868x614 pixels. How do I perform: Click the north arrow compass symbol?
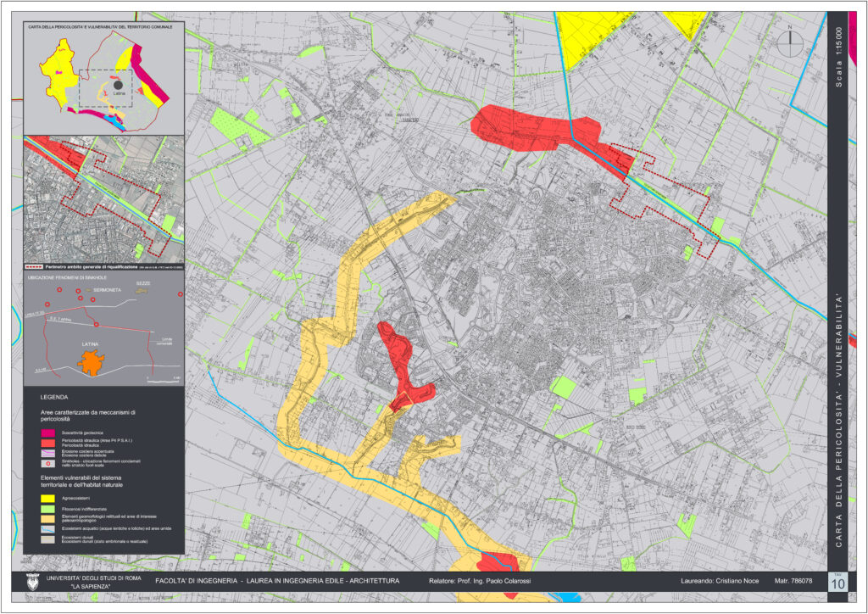click(790, 43)
